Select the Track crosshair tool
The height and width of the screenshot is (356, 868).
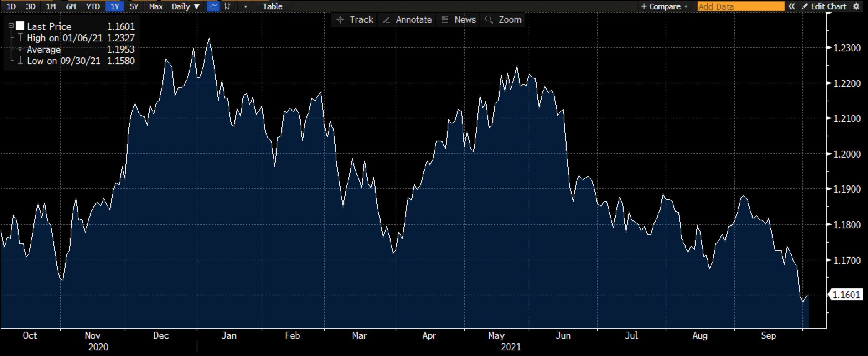[x=353, y=20]
